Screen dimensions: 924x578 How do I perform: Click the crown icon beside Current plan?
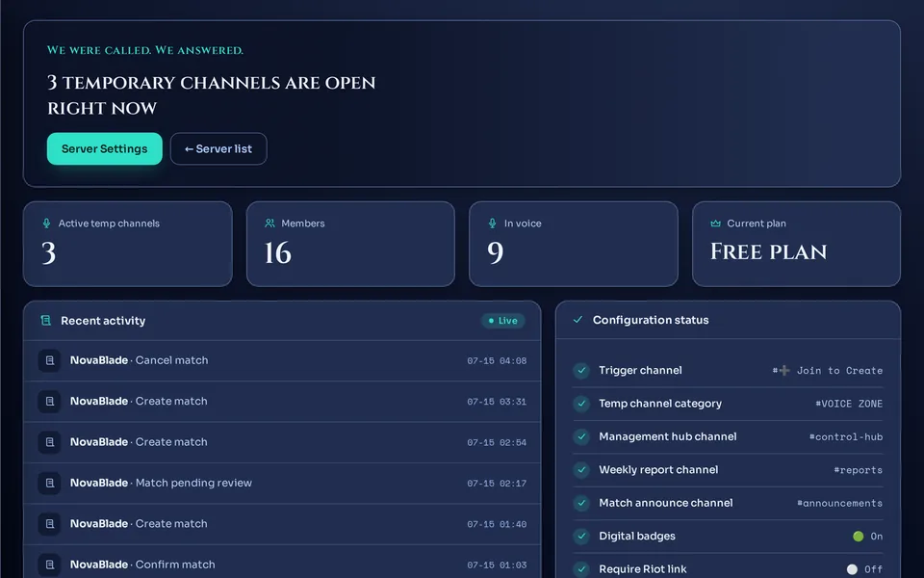[x=715, y=223]
